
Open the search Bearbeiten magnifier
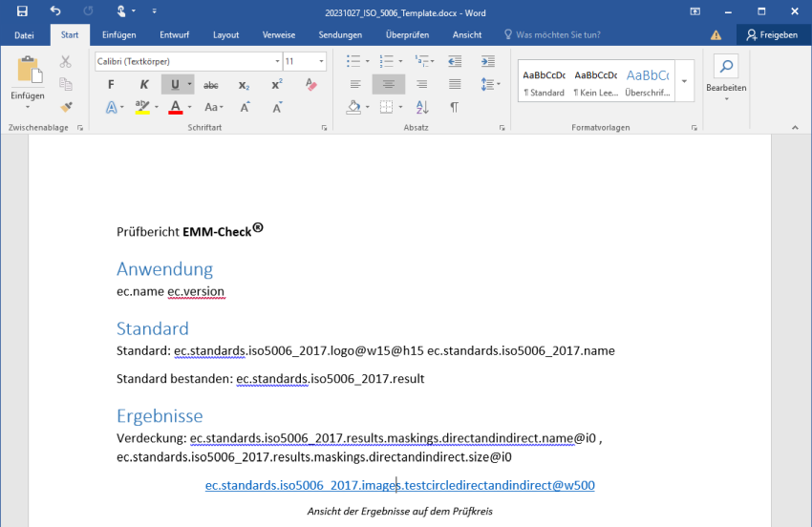click(726, 66)
